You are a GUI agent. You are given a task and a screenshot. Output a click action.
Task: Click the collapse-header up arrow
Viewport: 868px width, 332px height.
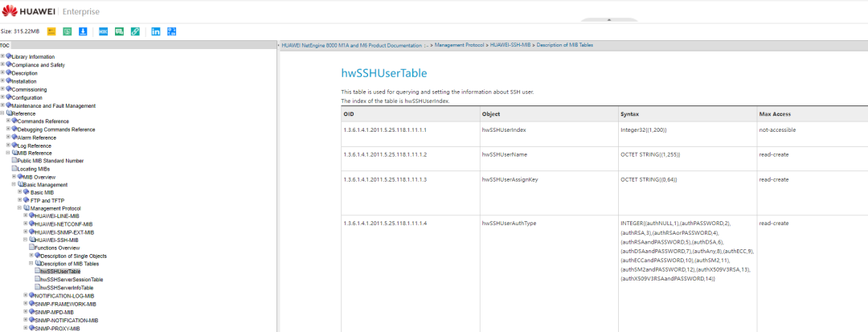609,20
